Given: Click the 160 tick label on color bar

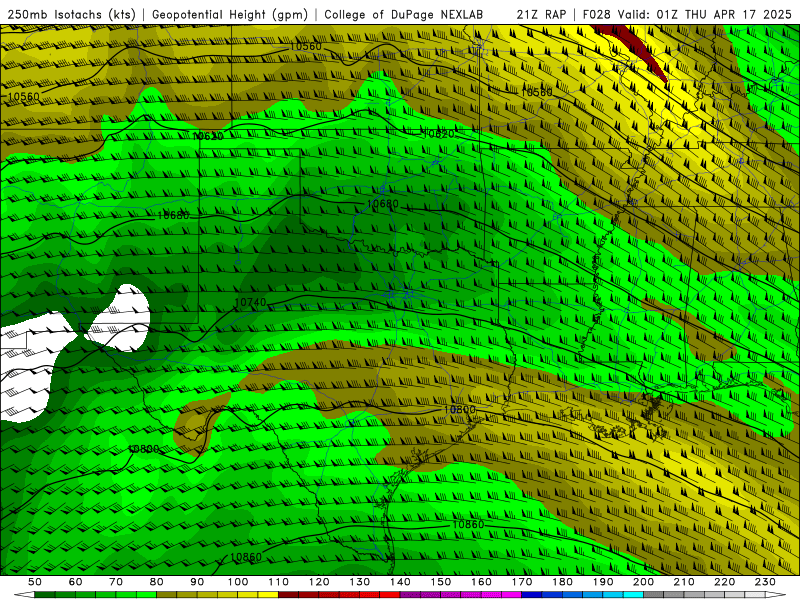Looking at the screenshot, I should click(481, 582).
